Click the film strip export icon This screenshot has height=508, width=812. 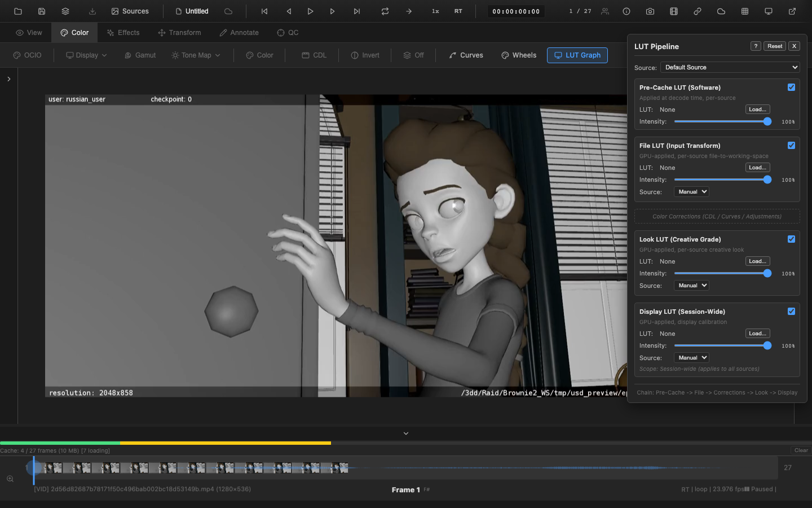pyautogui.click(x=673, y=11)
